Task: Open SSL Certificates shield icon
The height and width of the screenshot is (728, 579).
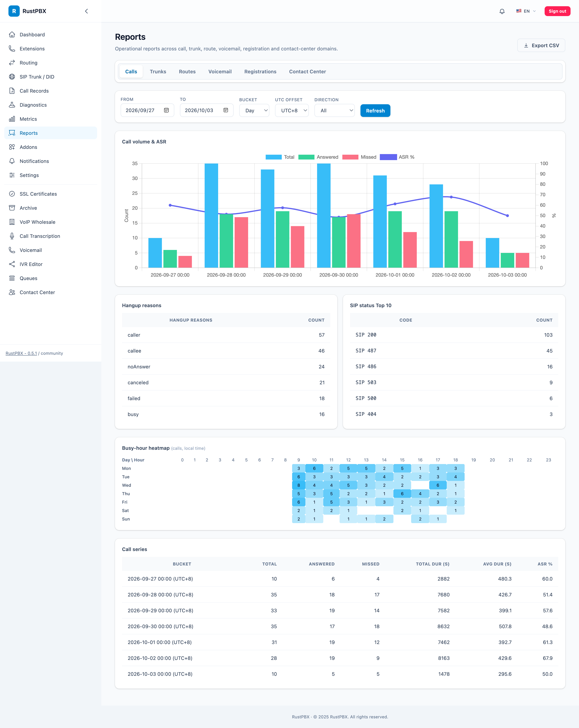Action: click(x=12, y=194)
